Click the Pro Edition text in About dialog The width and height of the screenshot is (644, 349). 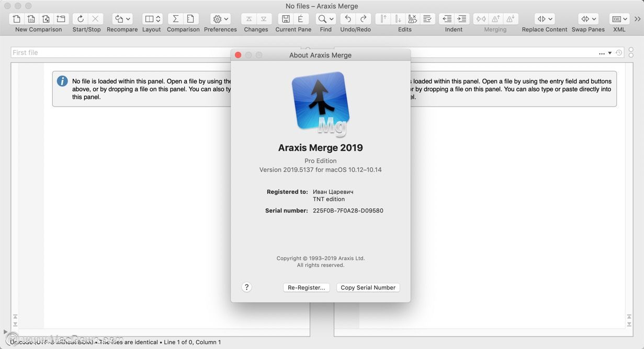tap(321, 161)
